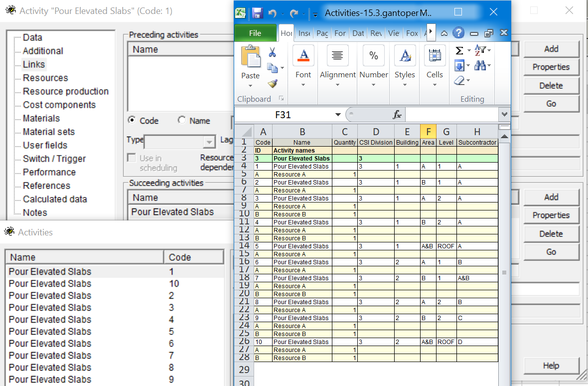Click the Excel application logo icon
Image resolution: width=588 pixels, height=386 pixels.
[x=240, y=13]
